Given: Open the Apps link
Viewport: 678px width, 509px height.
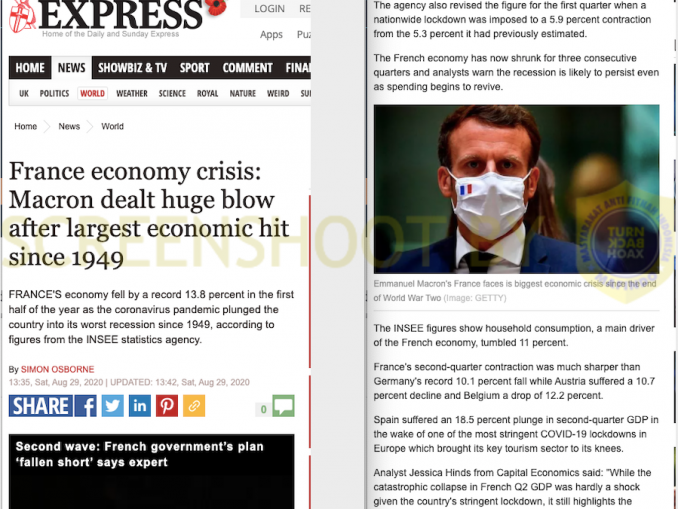Looking at the screenshot, I should (271, 35).
